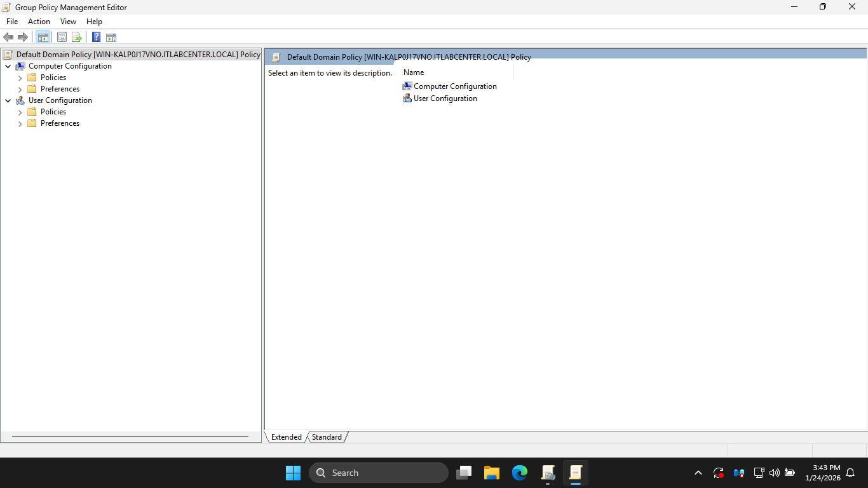Open the Action menu

[x=39, y=22]
